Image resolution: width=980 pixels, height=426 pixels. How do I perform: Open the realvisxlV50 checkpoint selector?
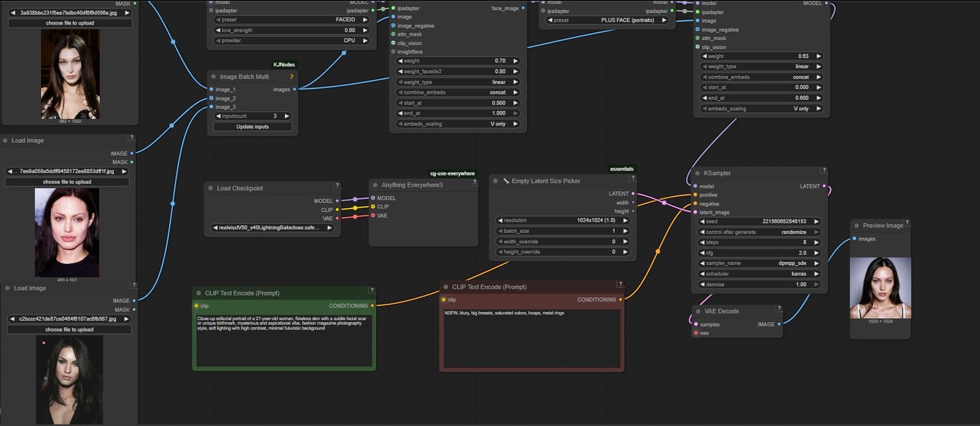click(x=273, y=227)
